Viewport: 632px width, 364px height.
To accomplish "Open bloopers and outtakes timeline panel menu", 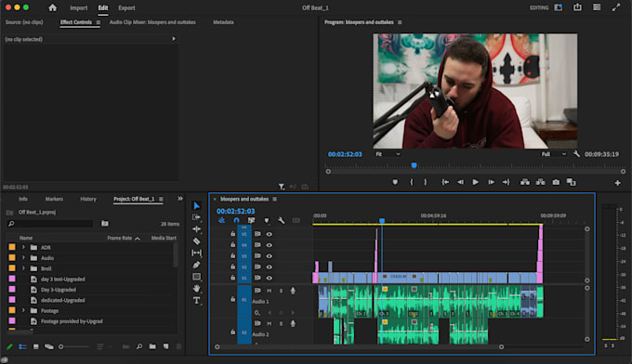I will click(x=275, y=199).
